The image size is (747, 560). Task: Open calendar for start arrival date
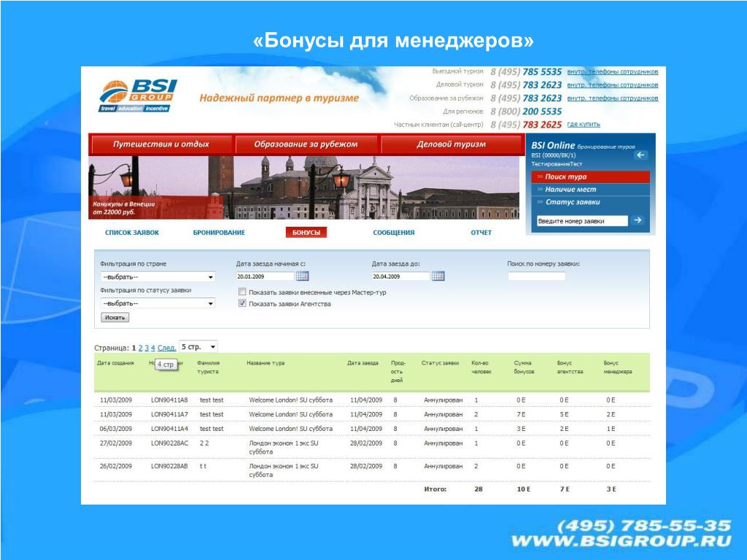pos(303,276)
